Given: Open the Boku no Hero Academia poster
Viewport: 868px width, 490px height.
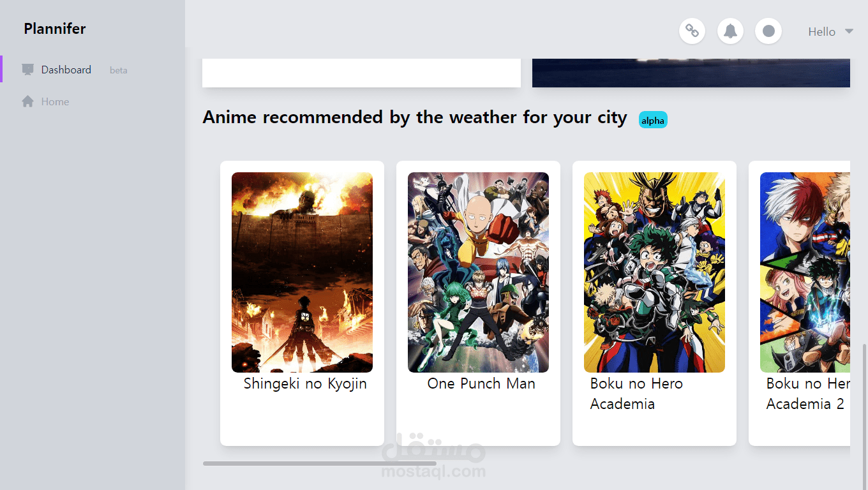Looking at the screenshot, I should 654,272.
